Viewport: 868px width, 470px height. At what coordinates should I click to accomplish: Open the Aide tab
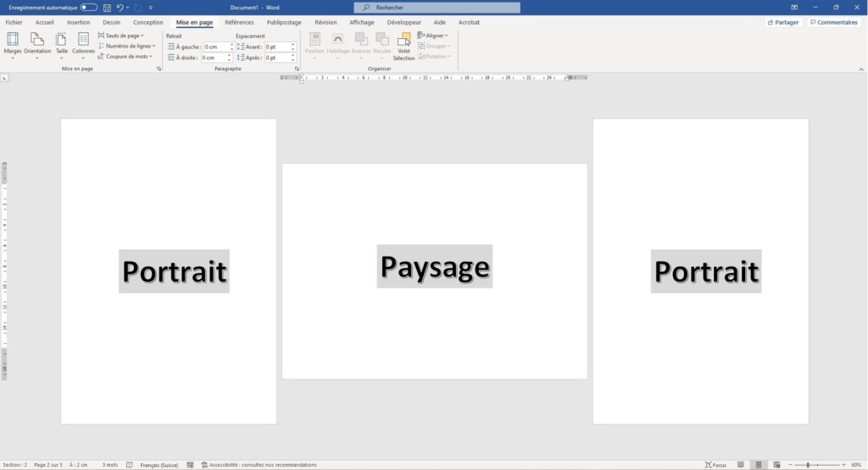point(440,23)
